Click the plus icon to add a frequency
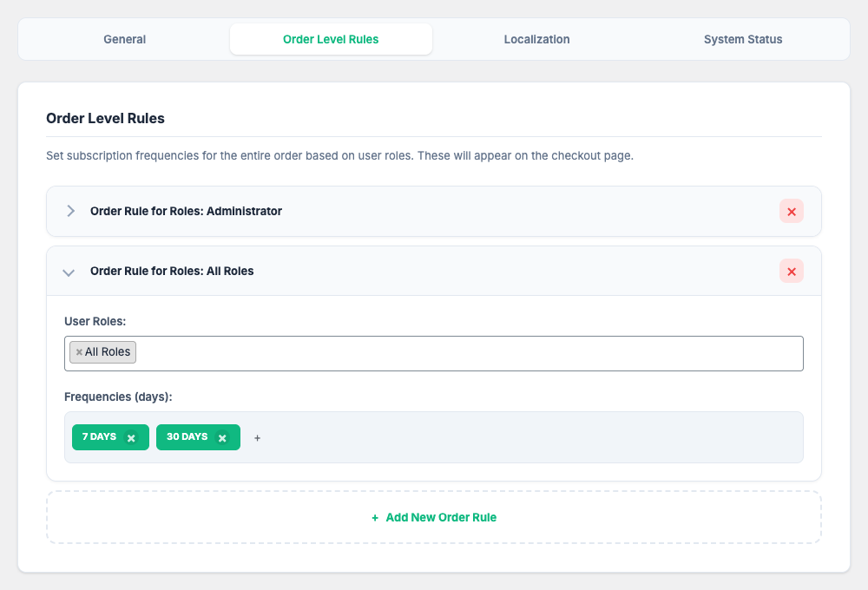 click(257, 438)
